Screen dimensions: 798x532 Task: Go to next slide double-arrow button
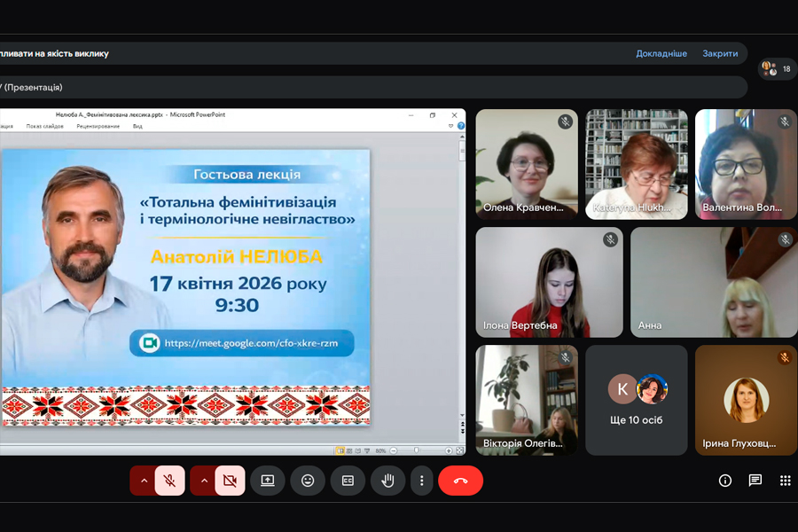point(462,431)
